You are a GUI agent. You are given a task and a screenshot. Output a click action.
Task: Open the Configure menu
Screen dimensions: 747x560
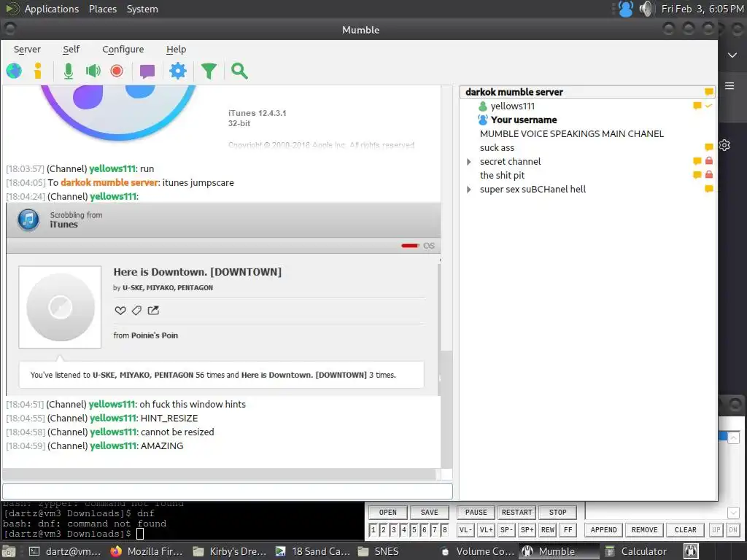(x=123, y=49)
